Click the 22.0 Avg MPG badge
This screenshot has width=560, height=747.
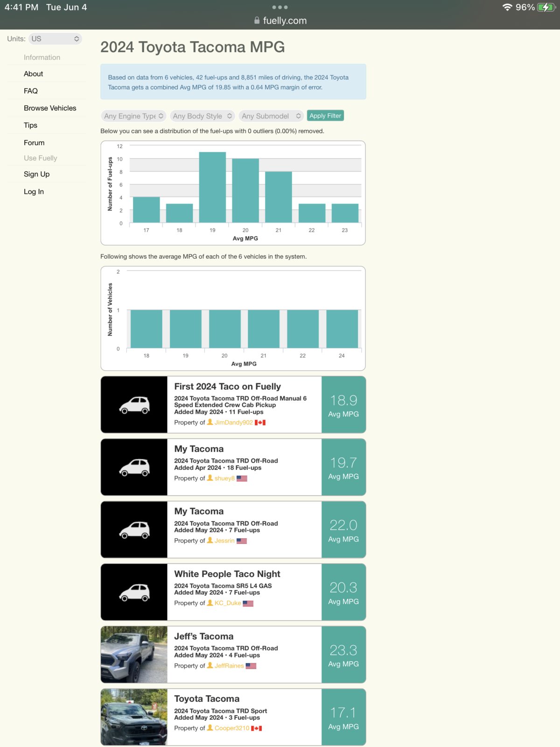pos(343,530)
